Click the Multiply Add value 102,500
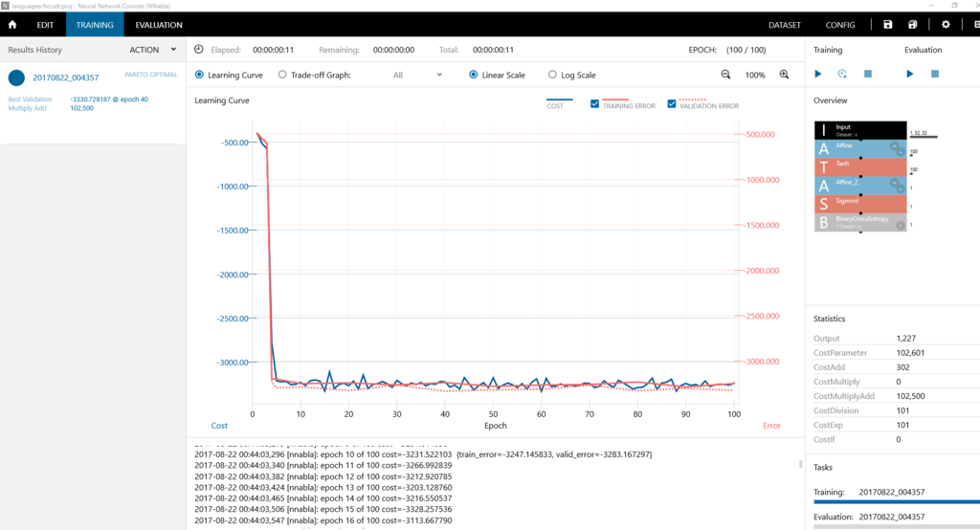 (82, 108)
